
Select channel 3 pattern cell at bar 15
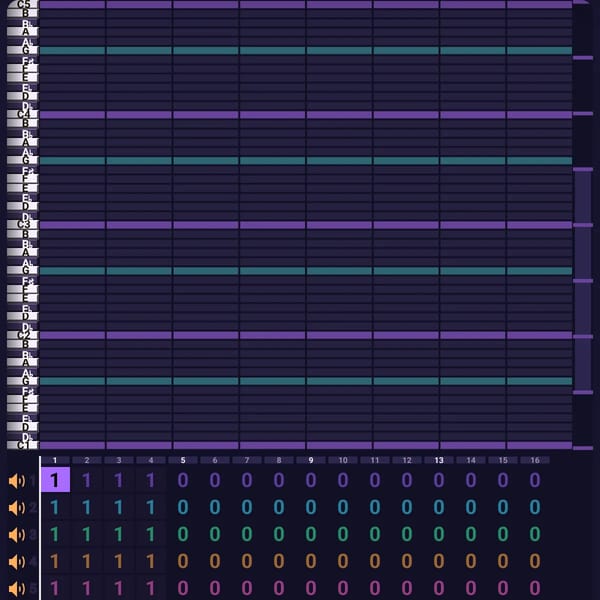point(503,534)
